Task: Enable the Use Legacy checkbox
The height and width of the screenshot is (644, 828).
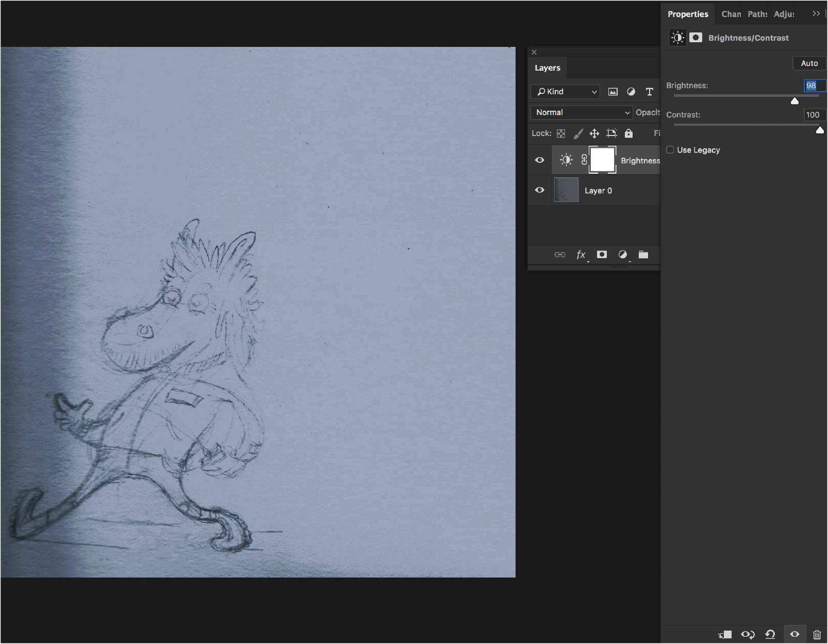Action: click(x=670, y=150)
